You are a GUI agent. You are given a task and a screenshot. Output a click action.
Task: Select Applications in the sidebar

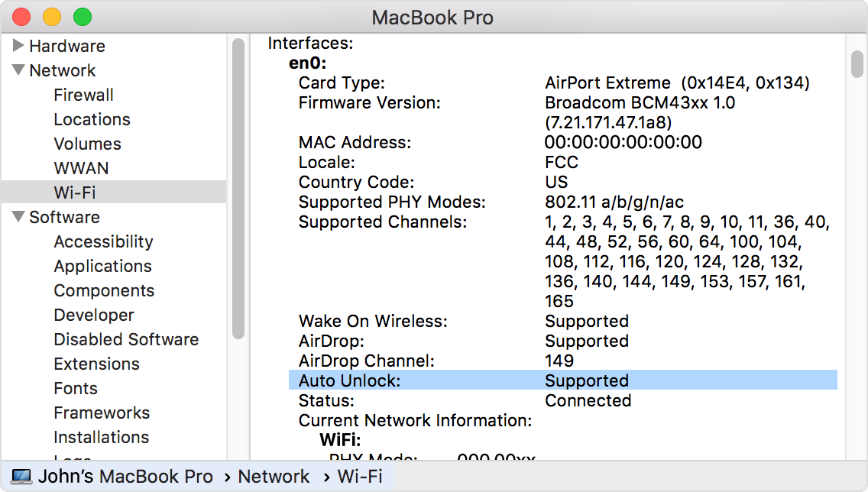pyautogui.click(x=102, y=266)
